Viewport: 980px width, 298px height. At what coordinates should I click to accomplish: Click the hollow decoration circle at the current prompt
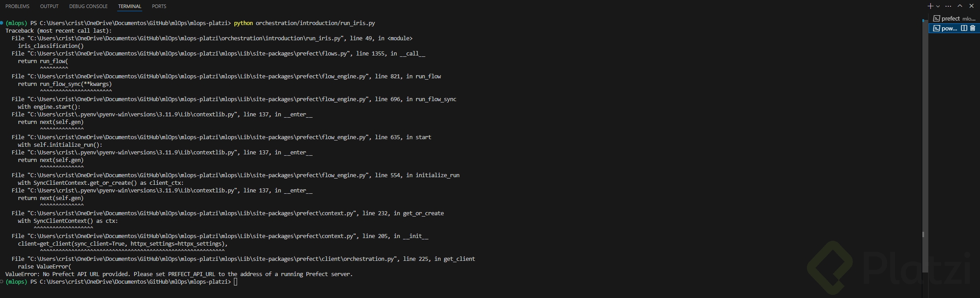coord(2,282)
